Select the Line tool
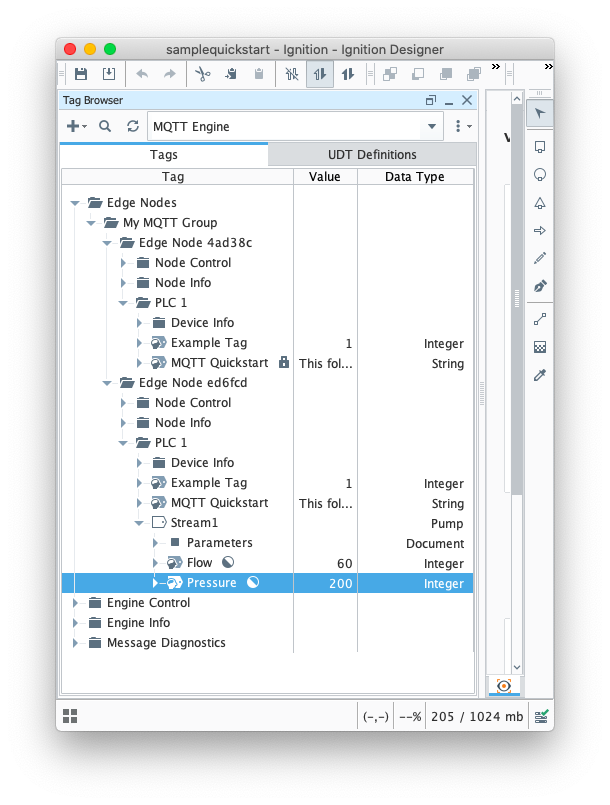Viewport: 610px width, 805px height. tap(540, 319)
